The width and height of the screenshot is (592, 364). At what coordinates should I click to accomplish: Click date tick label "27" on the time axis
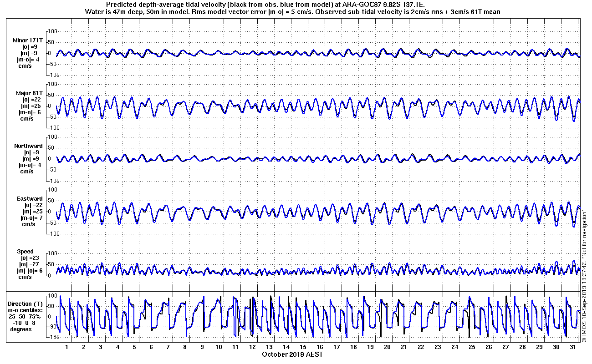pos(505,347)
